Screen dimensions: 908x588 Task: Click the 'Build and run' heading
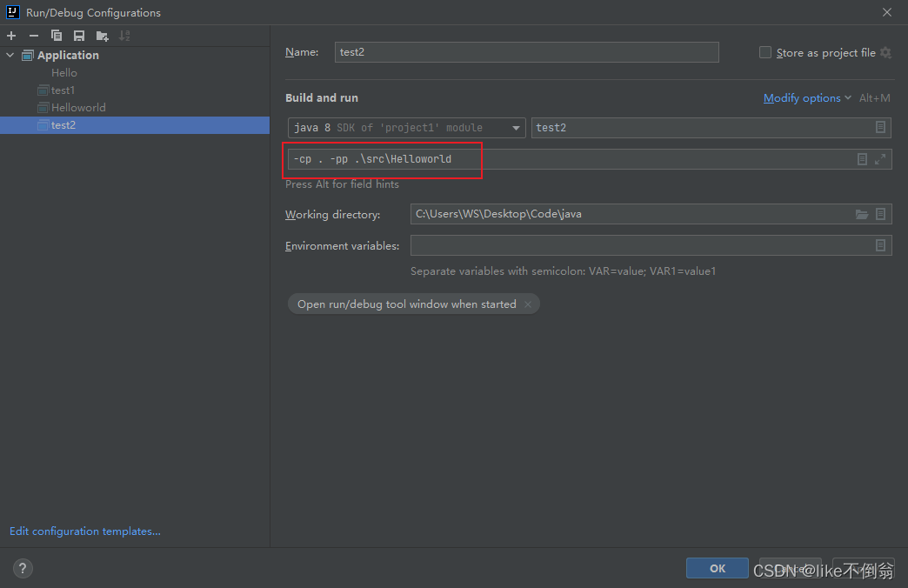coord(322,98)
